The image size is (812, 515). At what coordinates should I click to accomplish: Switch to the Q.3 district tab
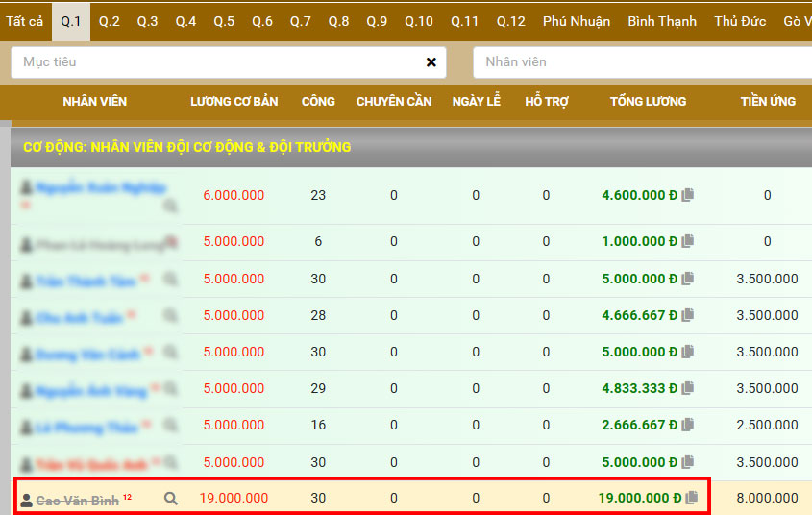point(147,21)
